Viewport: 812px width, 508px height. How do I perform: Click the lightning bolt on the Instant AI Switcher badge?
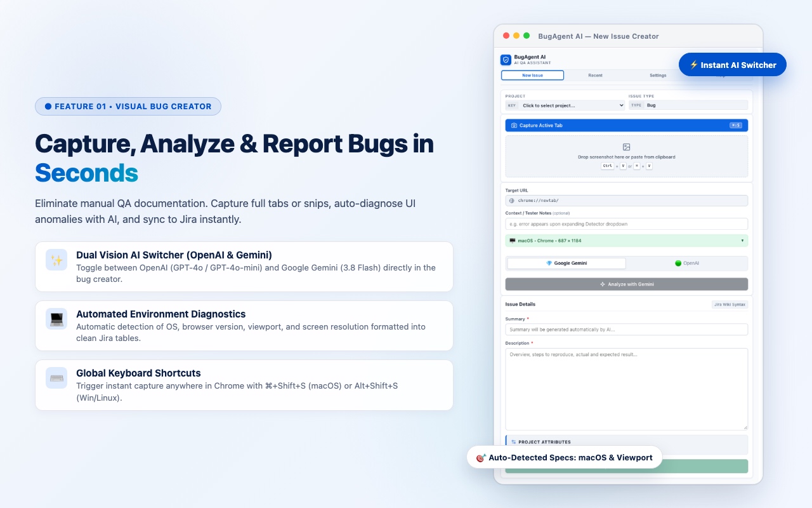click(693, 65)
